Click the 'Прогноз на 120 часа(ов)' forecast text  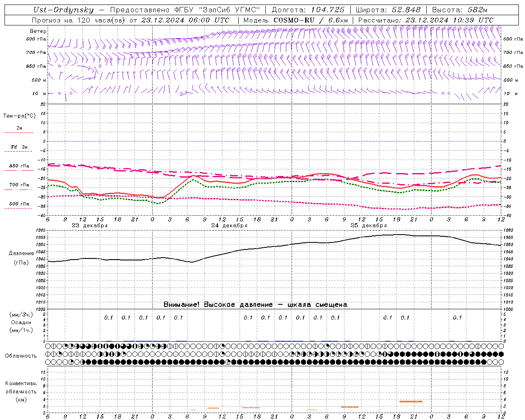pyautogui.click(x=79, y=20)
